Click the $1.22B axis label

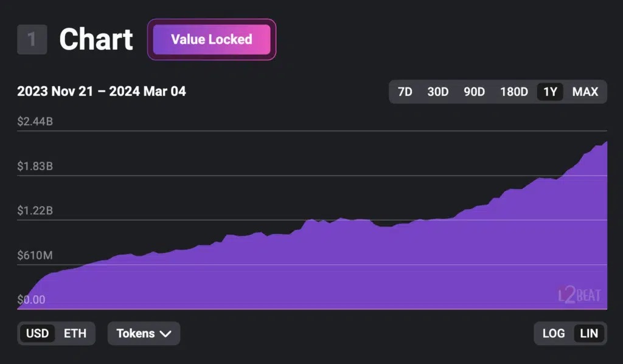[35, 211]
